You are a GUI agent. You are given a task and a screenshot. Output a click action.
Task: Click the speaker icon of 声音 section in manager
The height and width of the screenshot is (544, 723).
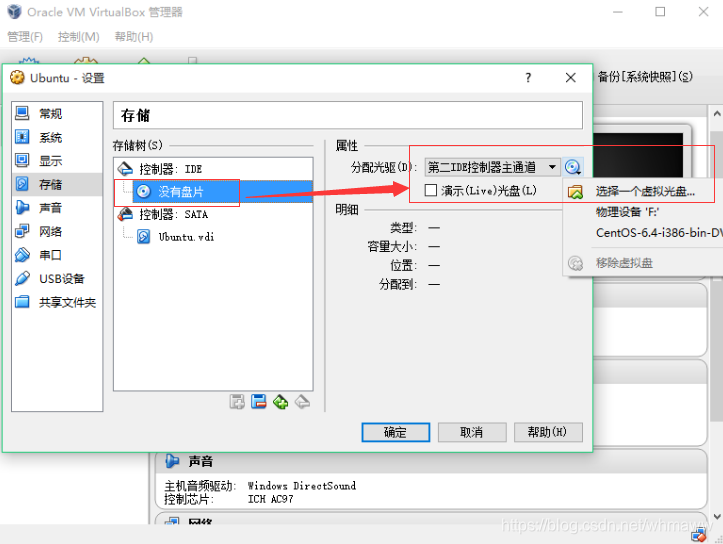pos(172,461)
